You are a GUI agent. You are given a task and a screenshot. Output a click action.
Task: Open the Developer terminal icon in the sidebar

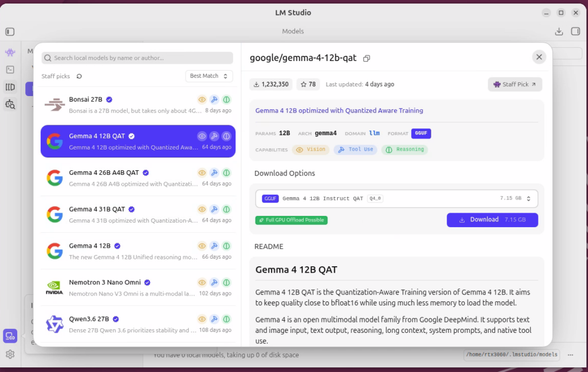coord(10,70)
